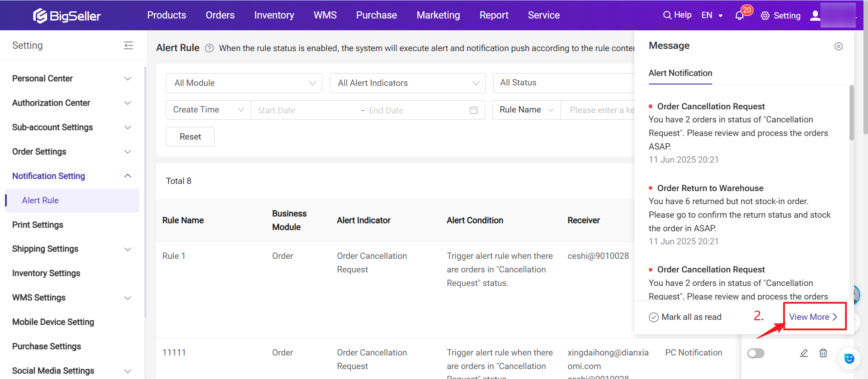Open the Marketing menu
Screen dimensions: 868x379
pyautogui.click(x=438, y=15)
